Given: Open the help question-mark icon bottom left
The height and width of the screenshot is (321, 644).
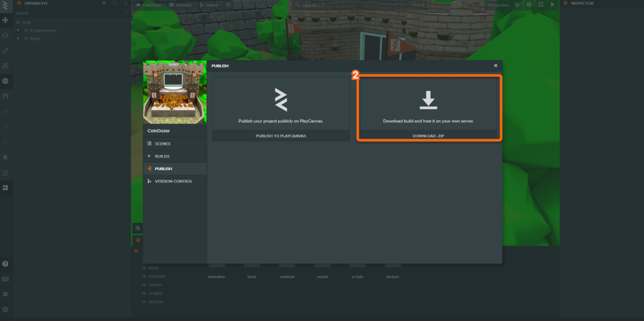Looking at the screenshot, I should click(x=6, y=264).
